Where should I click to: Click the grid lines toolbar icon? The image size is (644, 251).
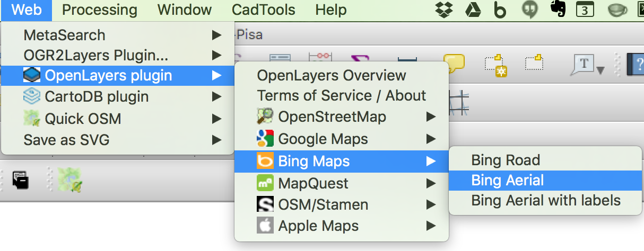click(x=459, y=102)
